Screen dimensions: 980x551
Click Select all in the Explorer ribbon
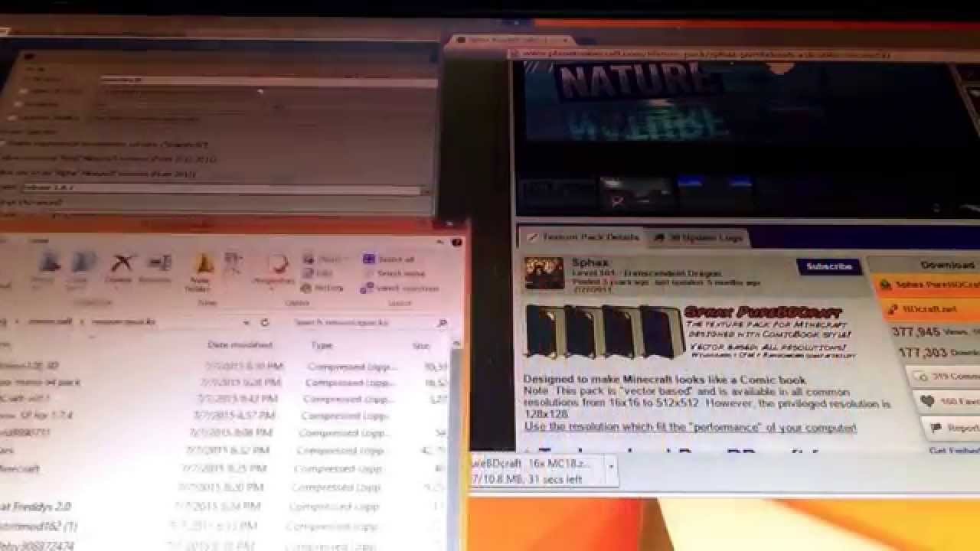click(x=388, y=259)
